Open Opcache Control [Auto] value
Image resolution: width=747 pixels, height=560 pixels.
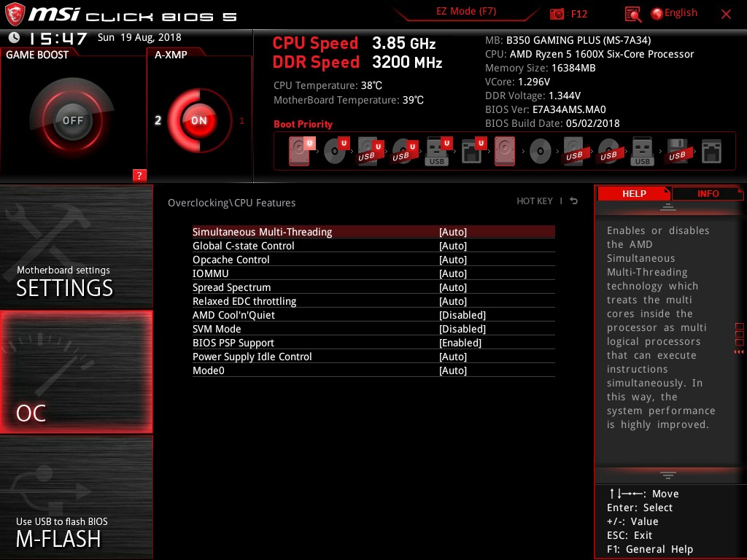point(452,260)
